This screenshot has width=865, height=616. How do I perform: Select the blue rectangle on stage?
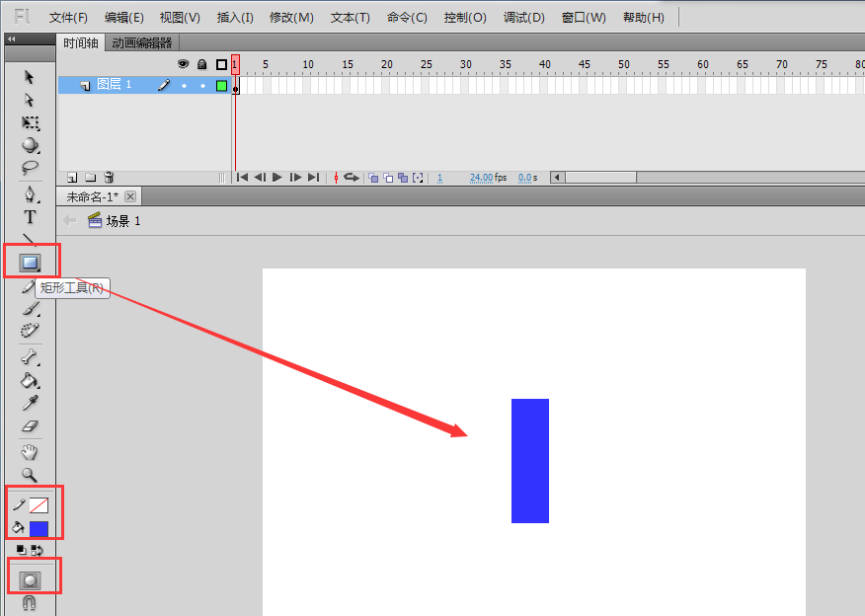tap(530, 461)
